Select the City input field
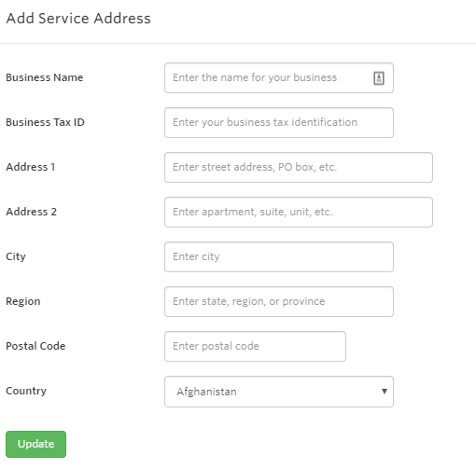 click(279, 256)
